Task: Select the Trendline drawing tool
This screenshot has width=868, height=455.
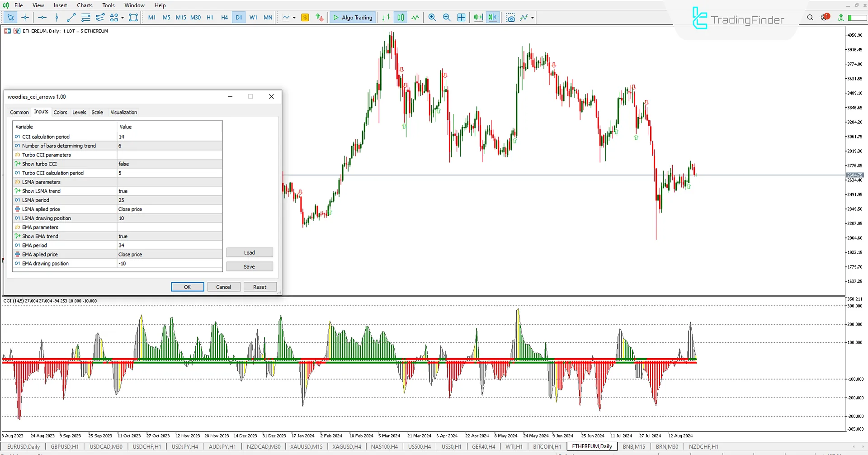Action: pos(71,17)
